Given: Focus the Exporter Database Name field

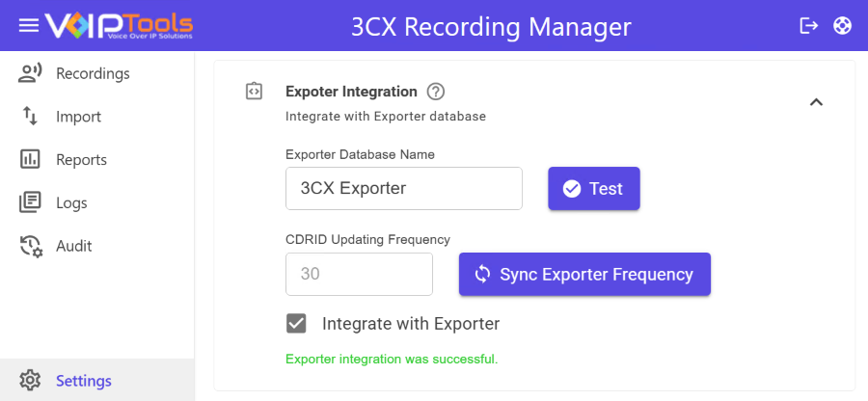Looking at the screenshot, I should tap(403, 189).
